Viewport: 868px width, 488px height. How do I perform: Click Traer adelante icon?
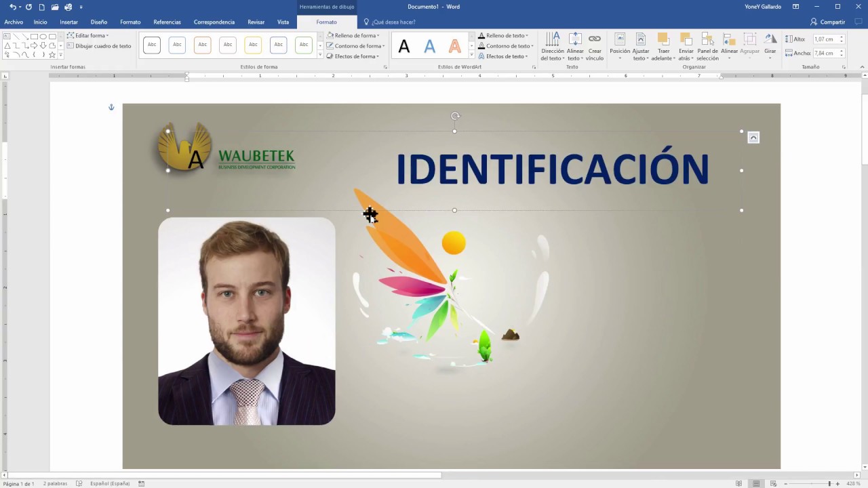pos(663,46)
